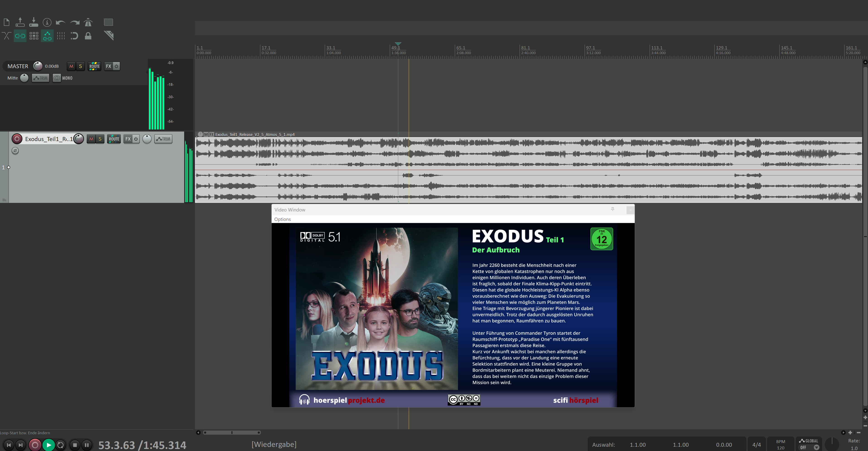Screen dimensions: 868x451
Task: Bypass the Exodus track FX power icon
Action: [x=136, y=139]
